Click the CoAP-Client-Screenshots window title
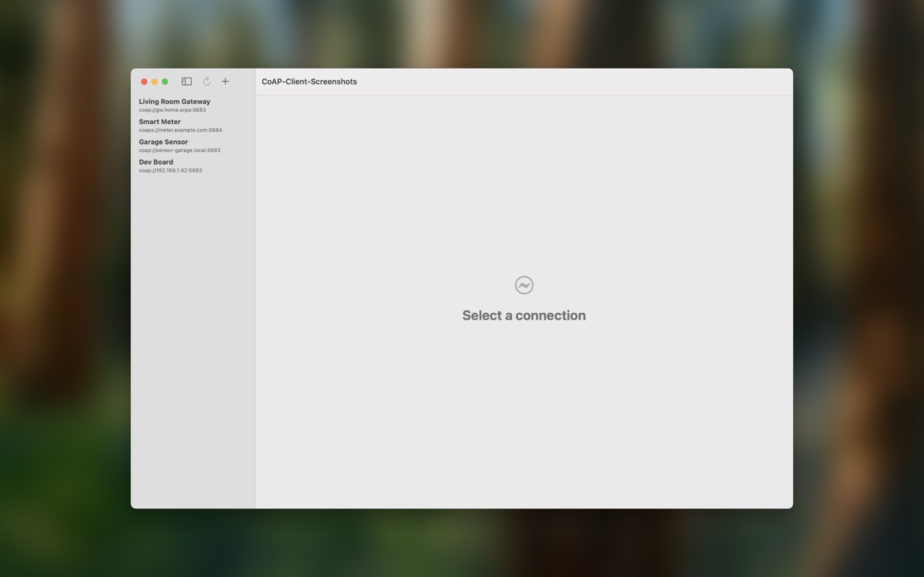924x577 pixels. (x=309, y=82)
